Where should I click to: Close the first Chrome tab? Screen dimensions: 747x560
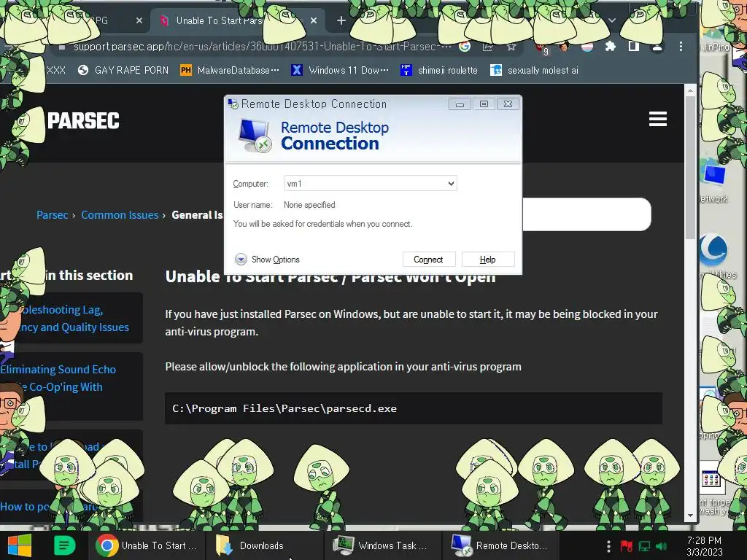pyautogui.click(x=139, y=21)
